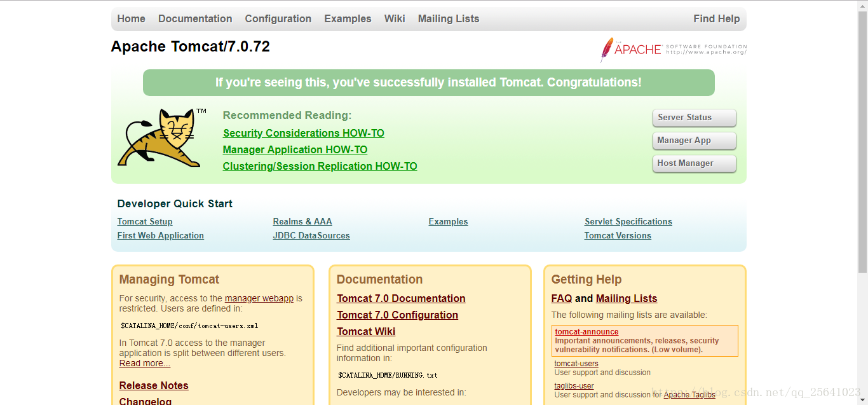Open the Servlet Specifications link
The width and height of the screenshot is (868, 405).
[x=628, y=221]
